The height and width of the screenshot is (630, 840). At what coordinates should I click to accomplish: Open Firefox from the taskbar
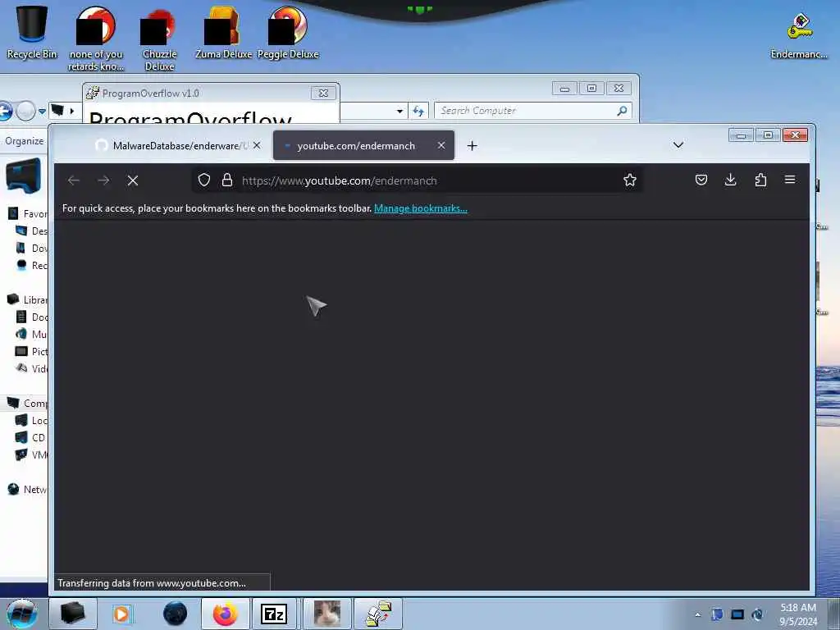point(226,614)
